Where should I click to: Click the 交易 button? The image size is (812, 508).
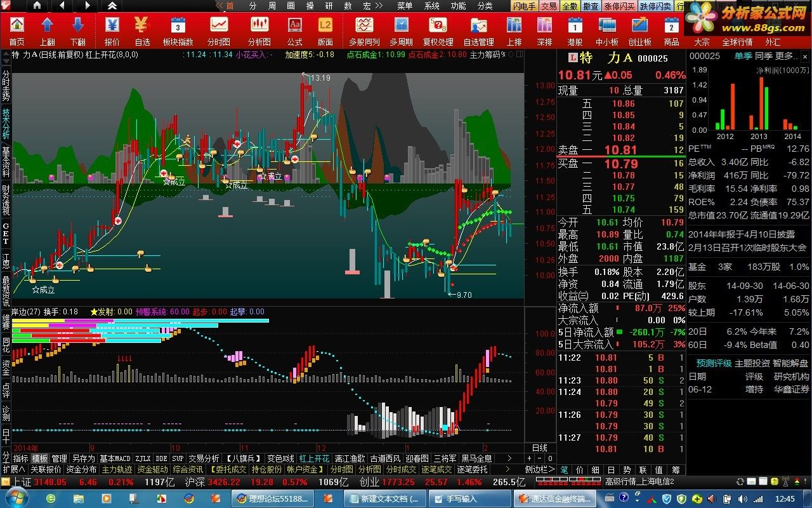[549, 6]
